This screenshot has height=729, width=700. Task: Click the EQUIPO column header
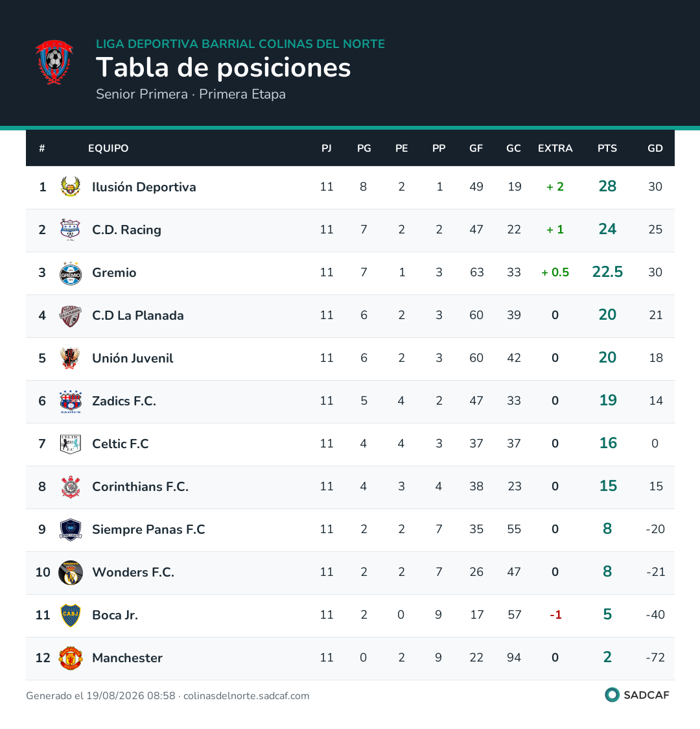click(108, 149)
